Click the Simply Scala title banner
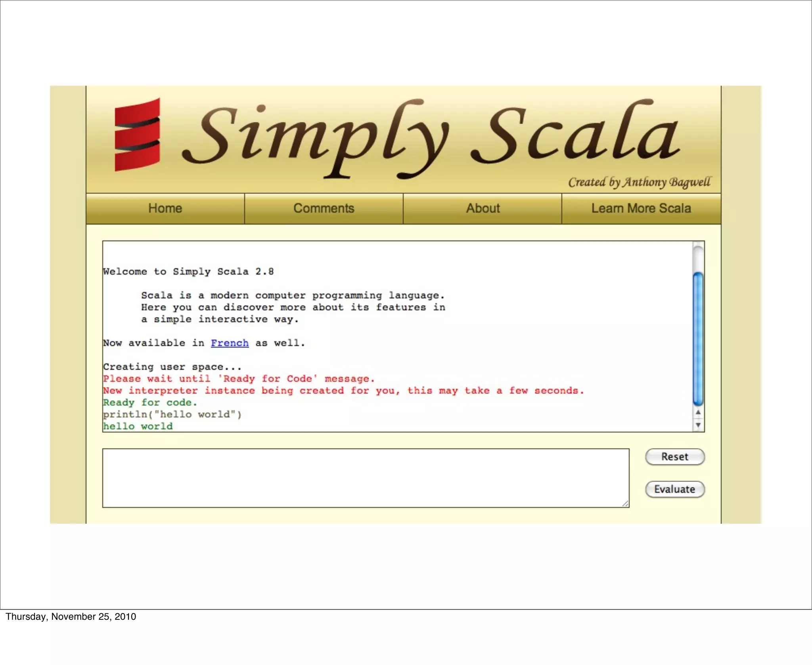 click(431, 138)
